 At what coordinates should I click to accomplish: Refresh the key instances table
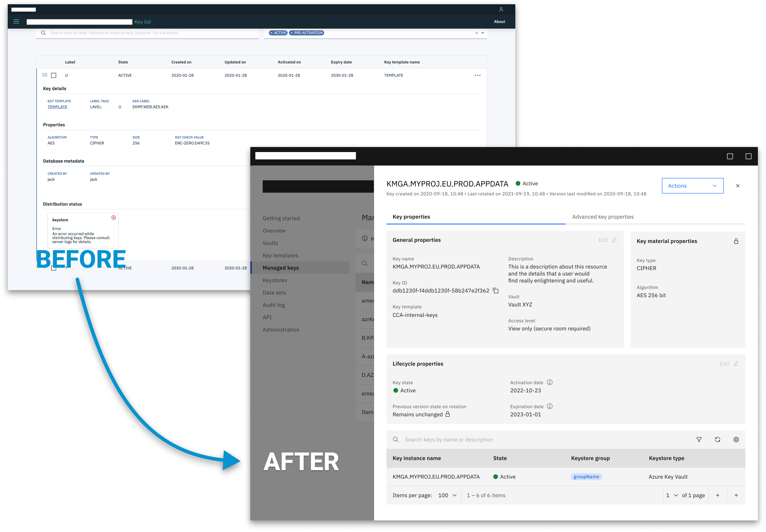(x=718, y=440)
